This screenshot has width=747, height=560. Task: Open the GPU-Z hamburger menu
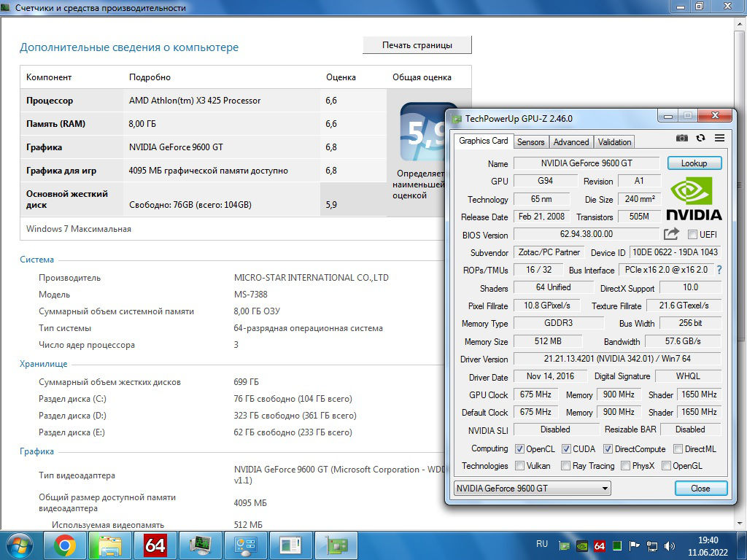tap(719, 138)
